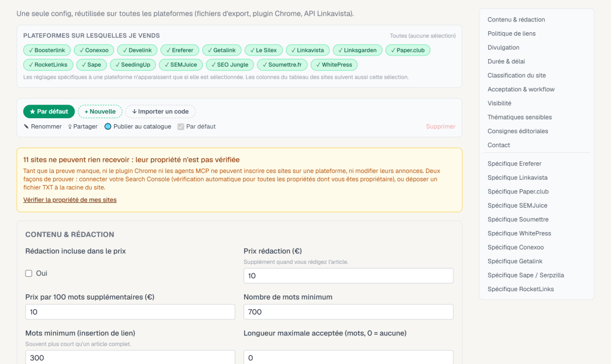Screen dimensions: 611x364
Task: Toggle the Sape platform chip
Action: click(91, 64)
